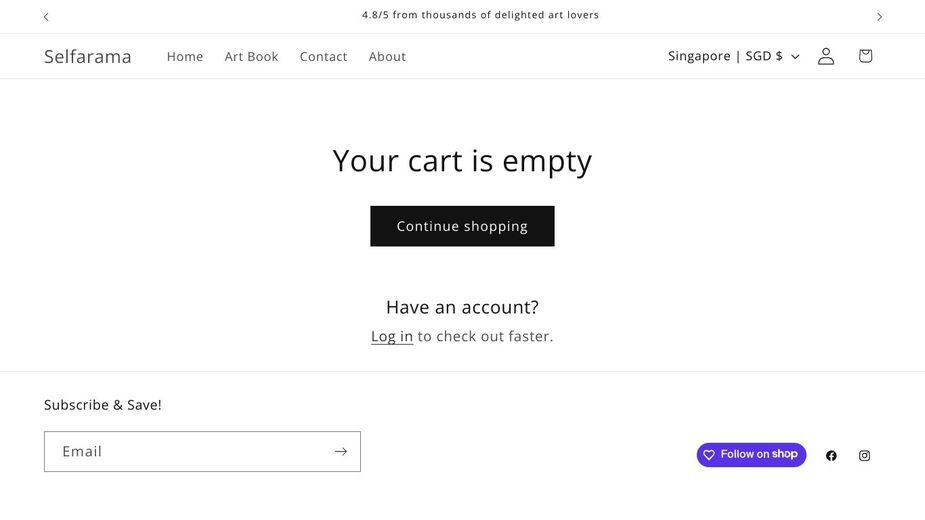
Task: Visit the Facebook page icon
Action: (831, 455)
